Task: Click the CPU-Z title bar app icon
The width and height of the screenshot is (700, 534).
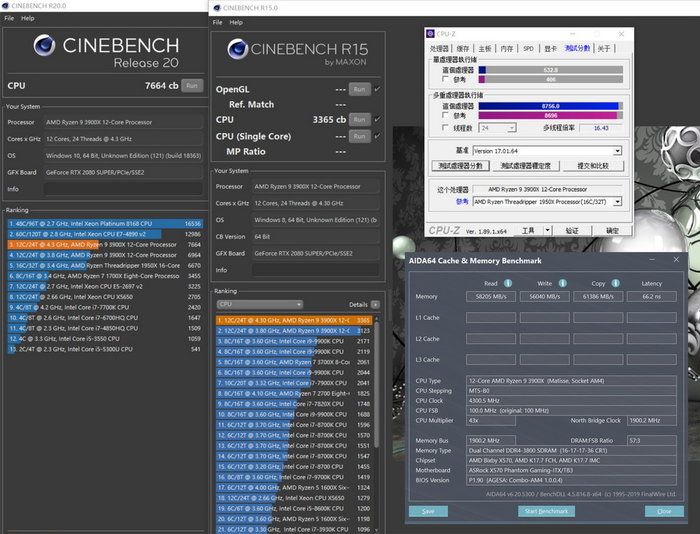Action: coord(432,33)
